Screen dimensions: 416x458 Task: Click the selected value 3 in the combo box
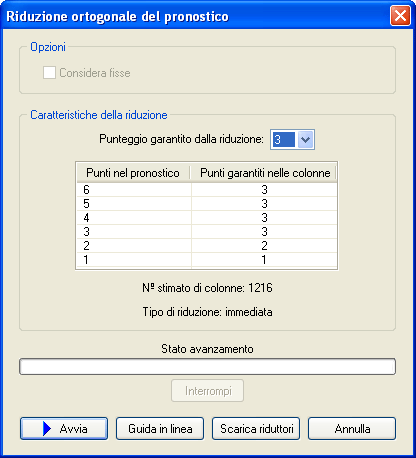click(x=283, y=140)
